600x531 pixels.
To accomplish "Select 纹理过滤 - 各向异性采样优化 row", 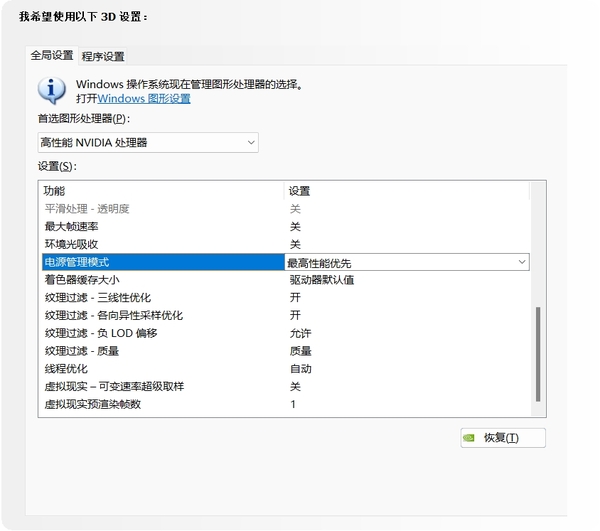I will (x=285, y=315).
